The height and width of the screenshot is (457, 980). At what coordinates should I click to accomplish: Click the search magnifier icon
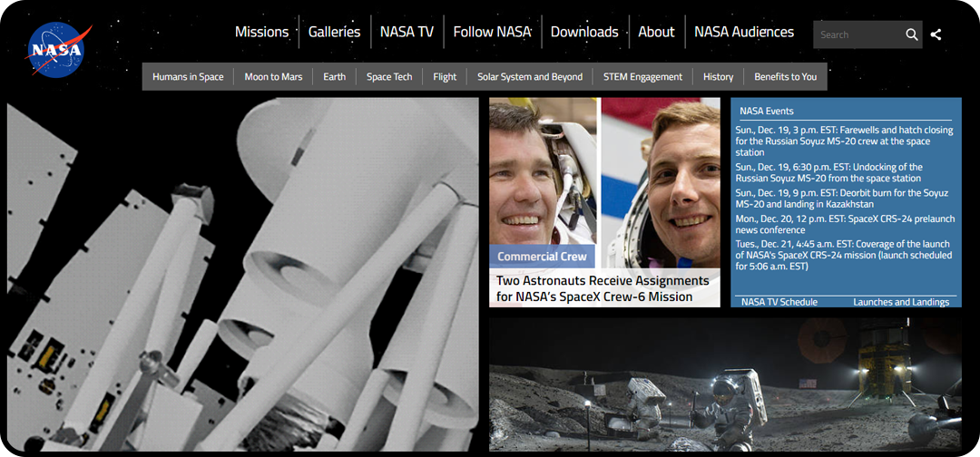coord(912,35)
